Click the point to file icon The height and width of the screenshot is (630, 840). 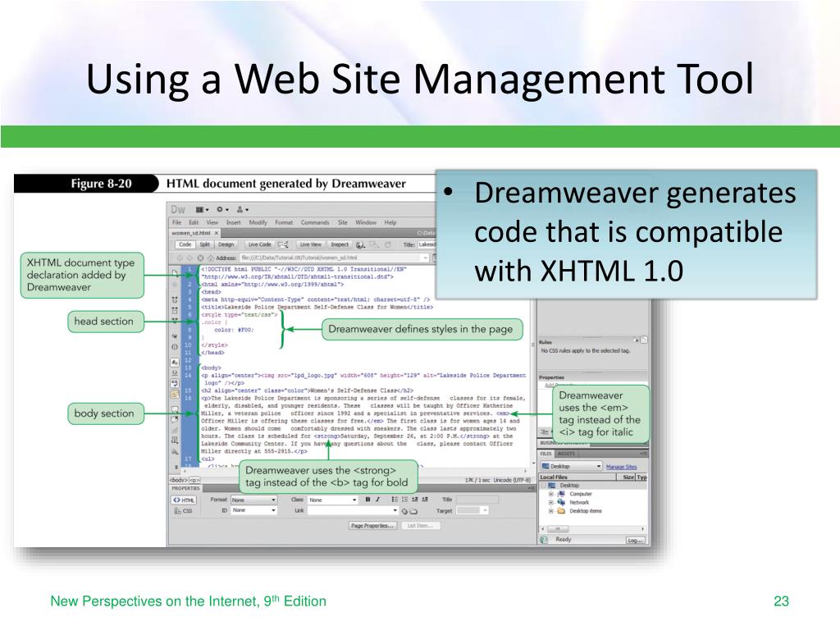(x=404, y=511)
